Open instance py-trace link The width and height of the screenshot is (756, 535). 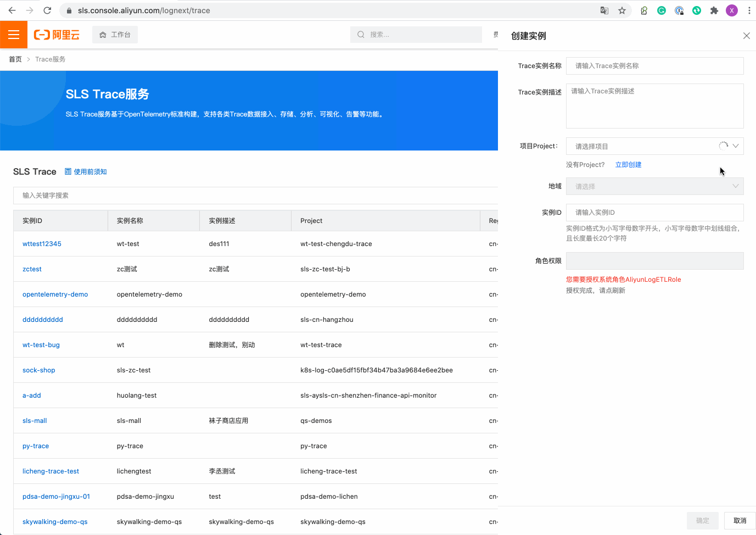click(36, 446)
